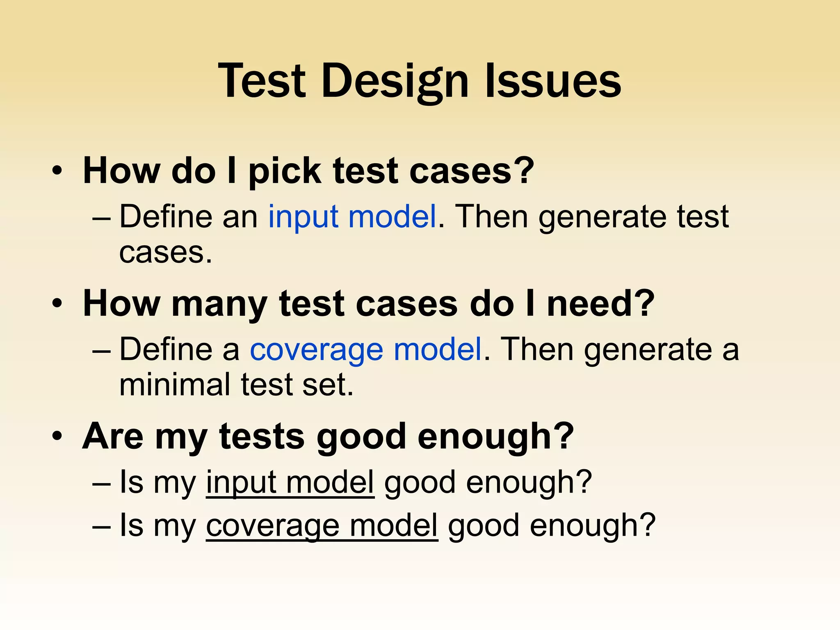Click the underlined coverage model text
The width and height of the screenshot is (840, 630).
(x=322, y=526)
